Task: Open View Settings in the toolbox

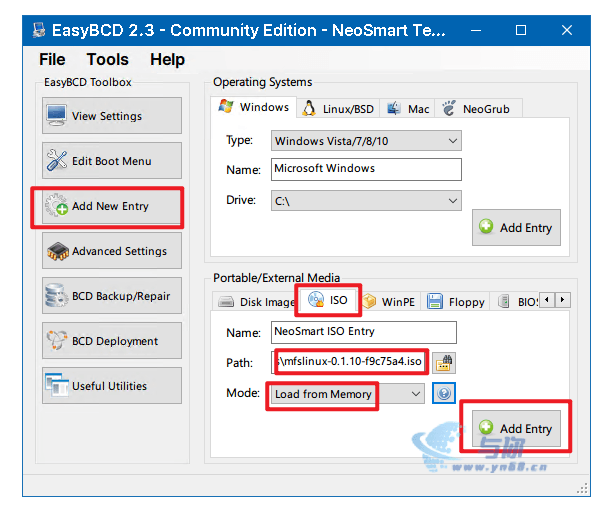Action: pos(112,116)
